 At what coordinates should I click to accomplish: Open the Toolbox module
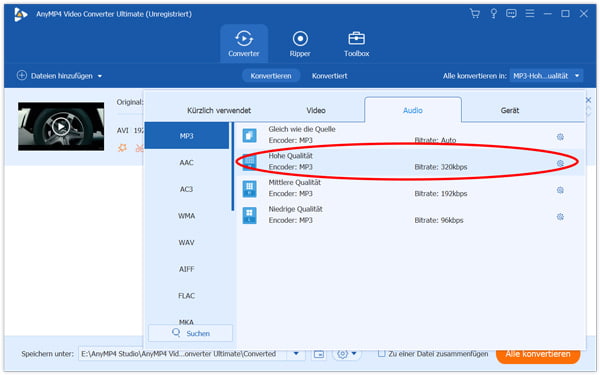(356, 44)
